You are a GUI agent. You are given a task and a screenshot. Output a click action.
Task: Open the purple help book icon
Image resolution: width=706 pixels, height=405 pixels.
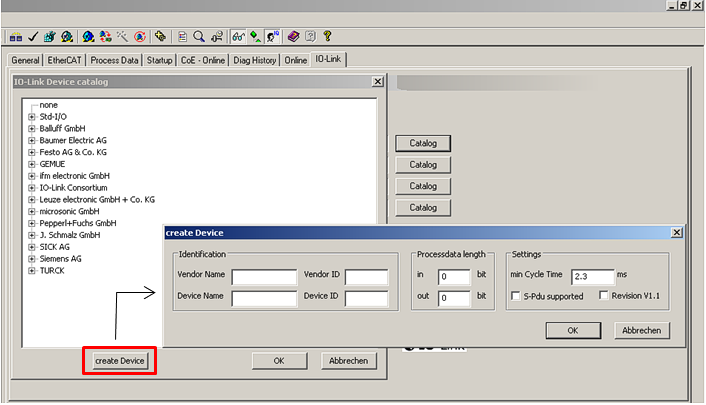pos(294,36)
